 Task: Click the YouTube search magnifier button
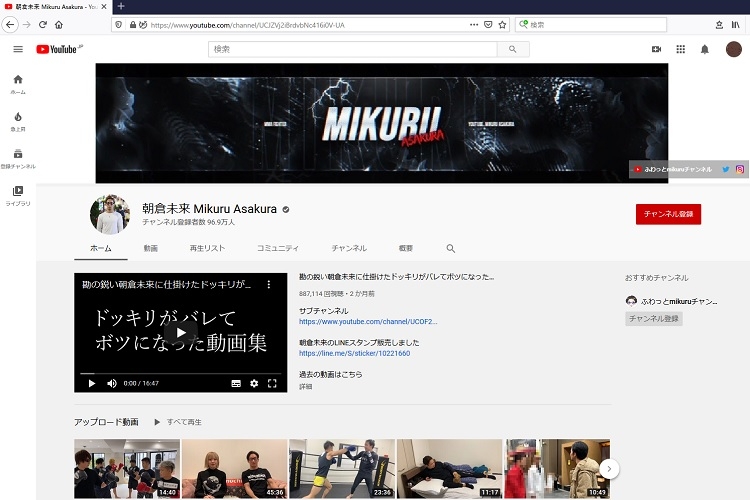click(x=513, y=49)
